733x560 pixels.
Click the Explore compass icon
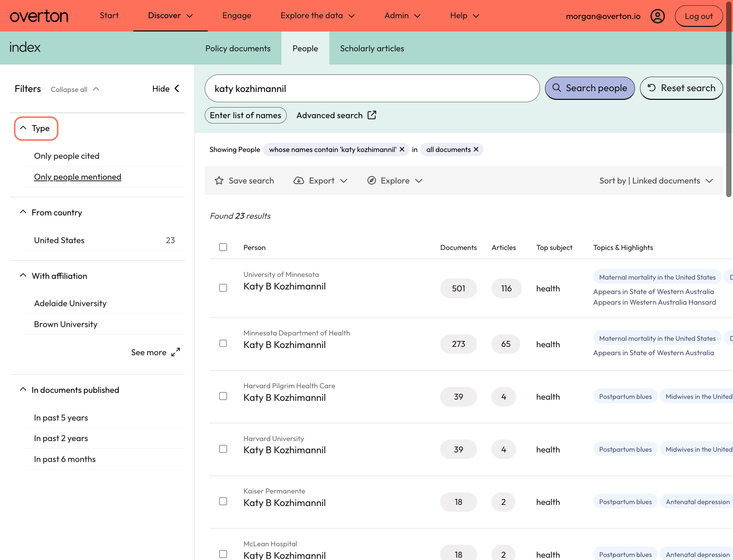tap(372, 181)
